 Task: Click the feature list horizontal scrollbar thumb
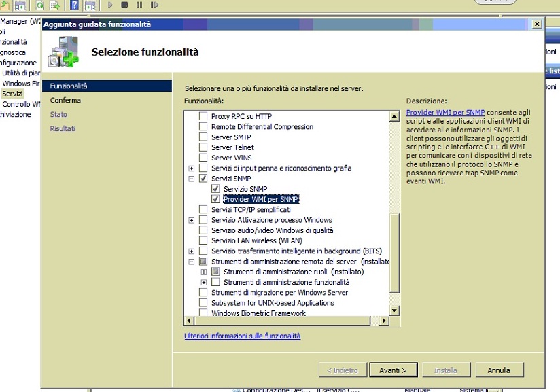pos(283,321)
